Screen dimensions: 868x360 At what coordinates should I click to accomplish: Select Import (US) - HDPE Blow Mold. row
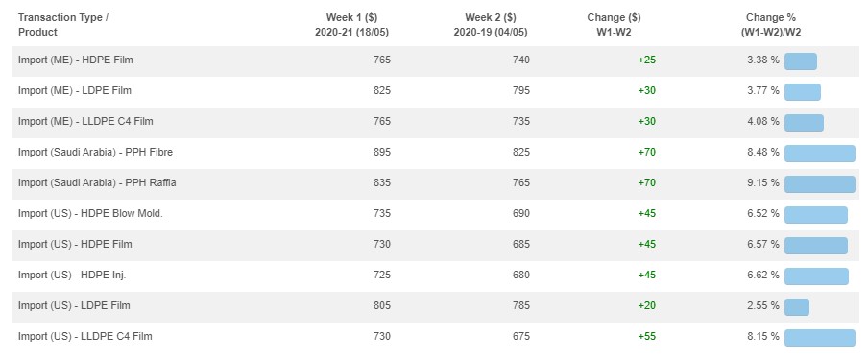(435, 215)
